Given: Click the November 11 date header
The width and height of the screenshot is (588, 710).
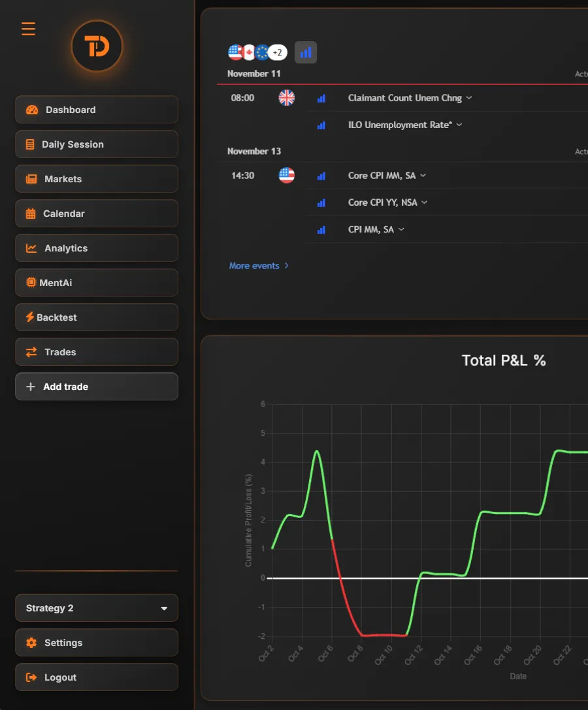Looking at the screenshot, I should (253, 74).
